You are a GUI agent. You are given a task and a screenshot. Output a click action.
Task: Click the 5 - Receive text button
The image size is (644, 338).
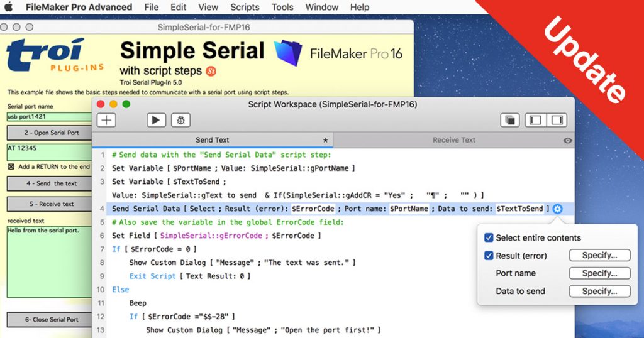[49, 204]
